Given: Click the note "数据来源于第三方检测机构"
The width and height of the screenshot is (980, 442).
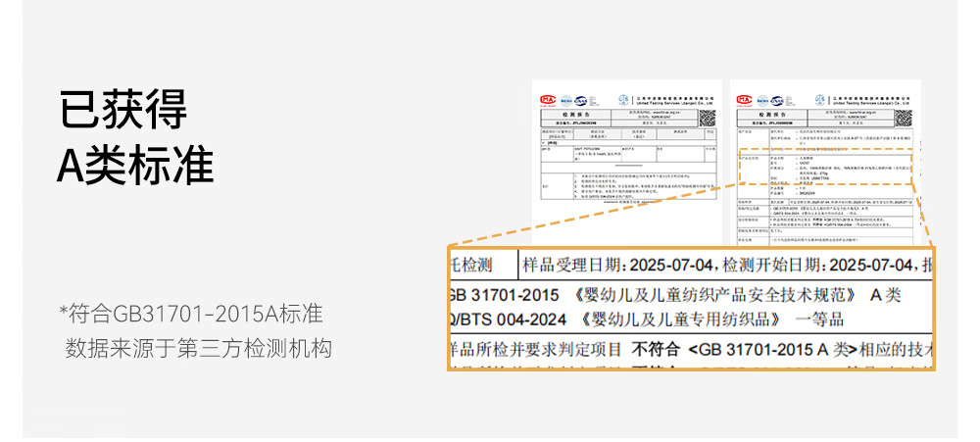Looking at the screenshot, I should (x=198, y=348).
